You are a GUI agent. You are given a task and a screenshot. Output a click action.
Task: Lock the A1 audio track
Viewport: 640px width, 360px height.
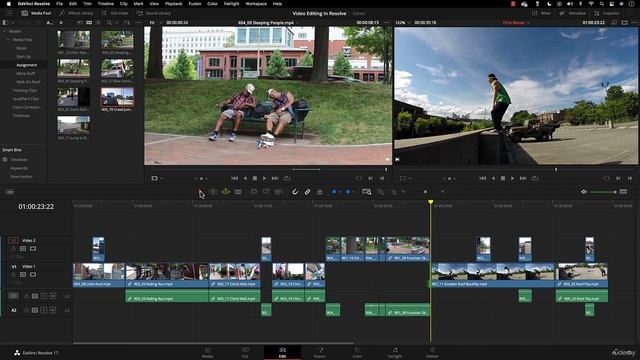click(27, 296)
